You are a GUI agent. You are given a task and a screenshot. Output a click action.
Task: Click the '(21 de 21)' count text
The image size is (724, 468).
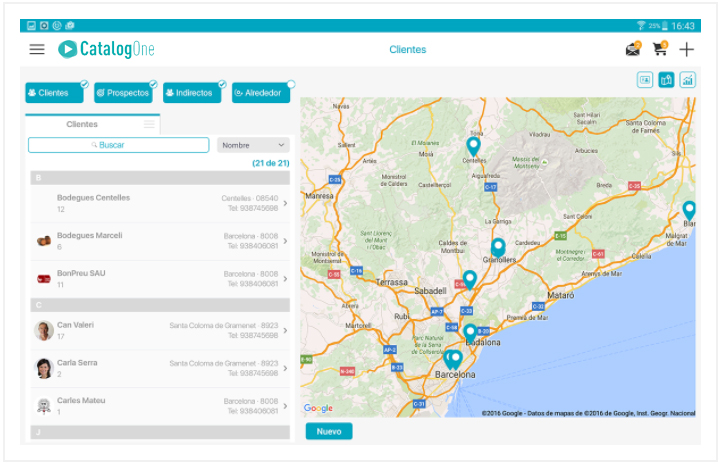[x=271, y=163]
